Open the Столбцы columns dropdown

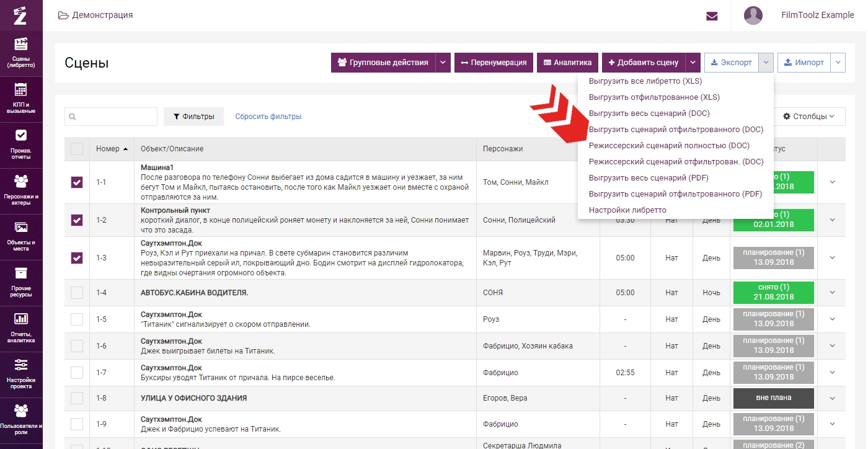click(x=810, y=117)
